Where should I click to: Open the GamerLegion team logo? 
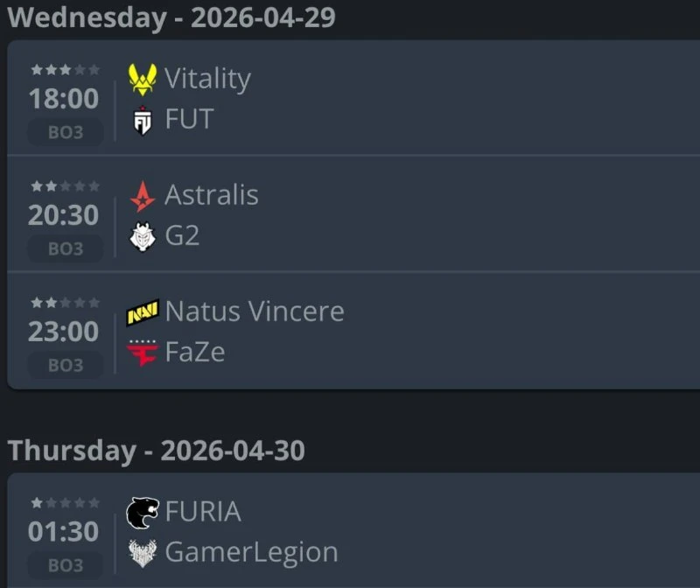[143, 553]
